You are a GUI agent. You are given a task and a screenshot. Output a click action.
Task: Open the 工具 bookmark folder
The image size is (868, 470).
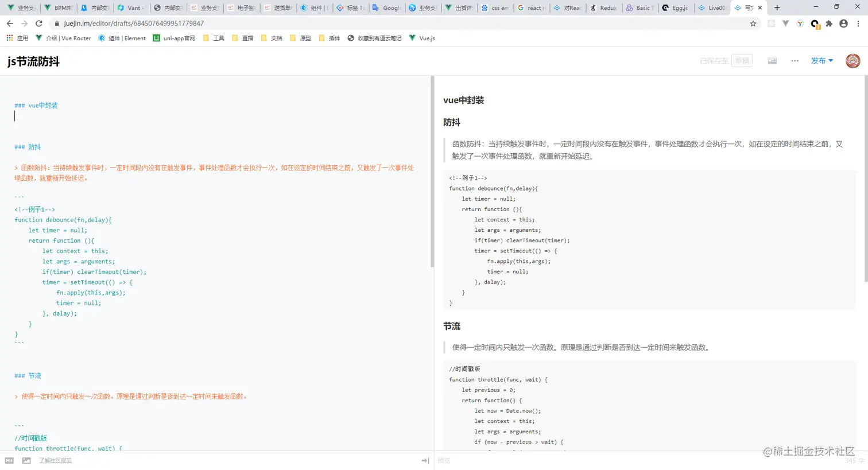coord(214,38)
